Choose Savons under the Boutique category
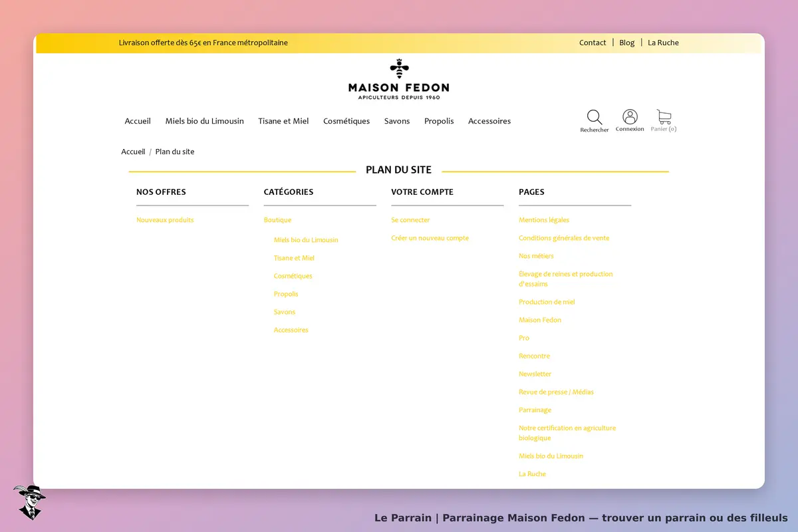Image resolution: width=798 pixels, height=532 pixels. pyautogui.click(x=285, y=312)
